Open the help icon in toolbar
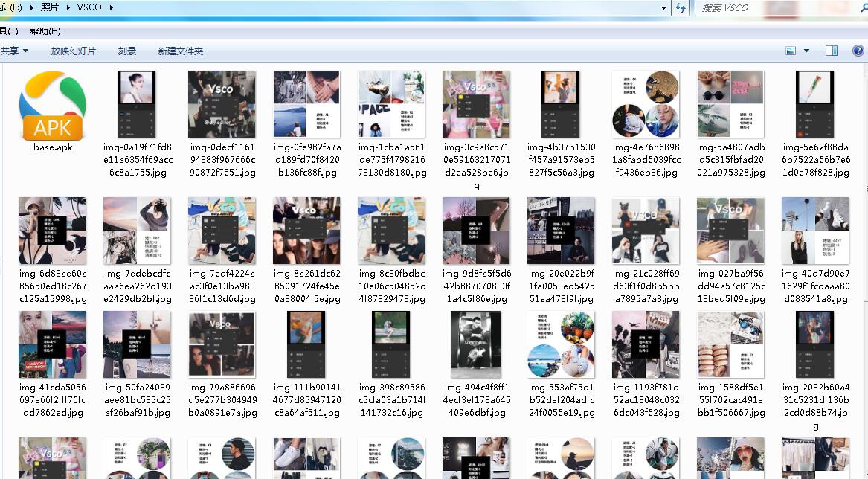 [x=858, y=51]
